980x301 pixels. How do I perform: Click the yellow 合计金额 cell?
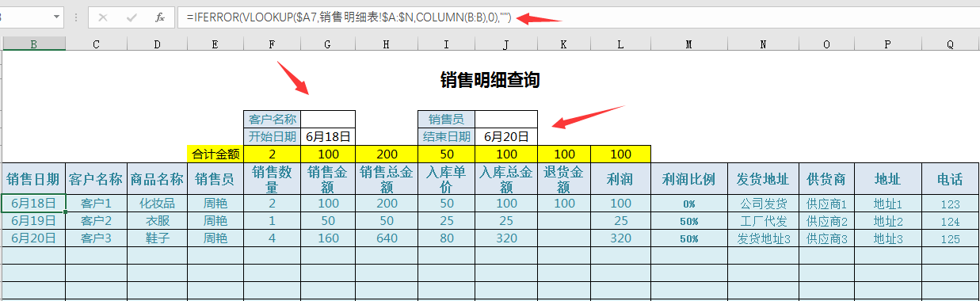215,154
